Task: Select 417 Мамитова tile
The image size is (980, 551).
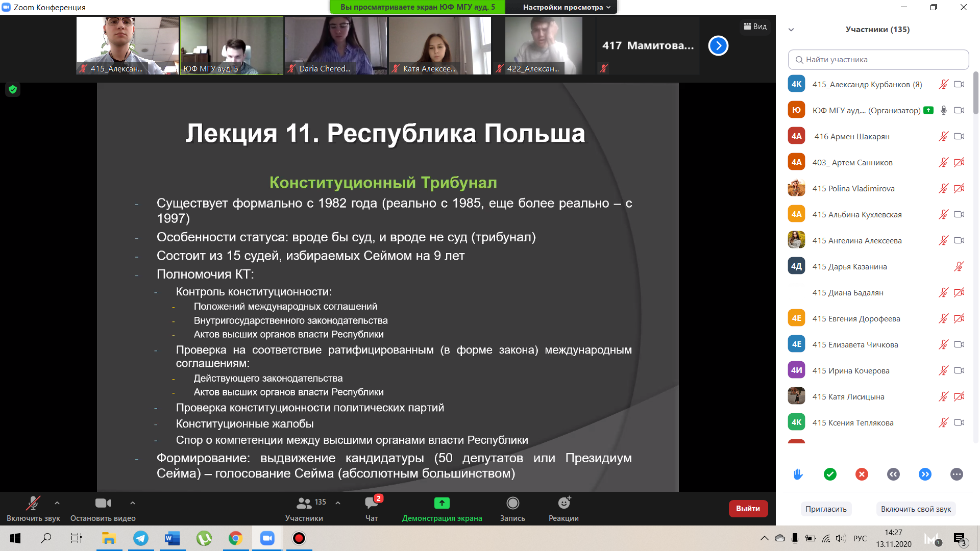Action: click(x=648, y=45)
